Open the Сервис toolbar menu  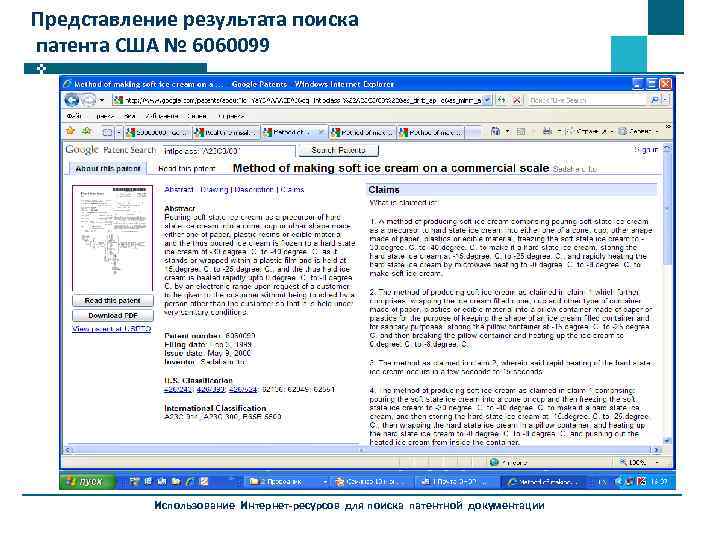[638, 131]
